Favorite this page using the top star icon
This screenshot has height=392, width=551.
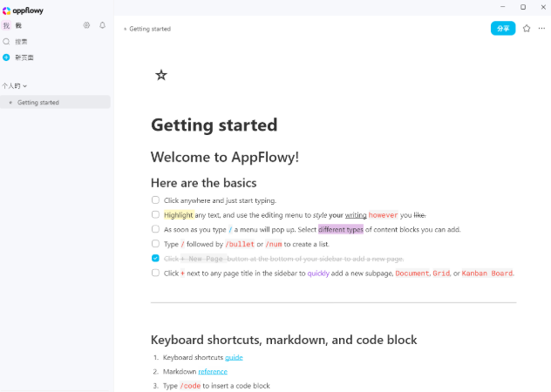527,29
